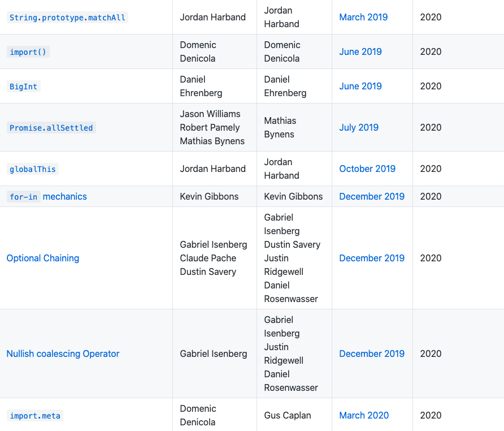This screenshot has height=431, width=504.
Task: Open the for-in mechanics proposal link
Action: [47, 196]
